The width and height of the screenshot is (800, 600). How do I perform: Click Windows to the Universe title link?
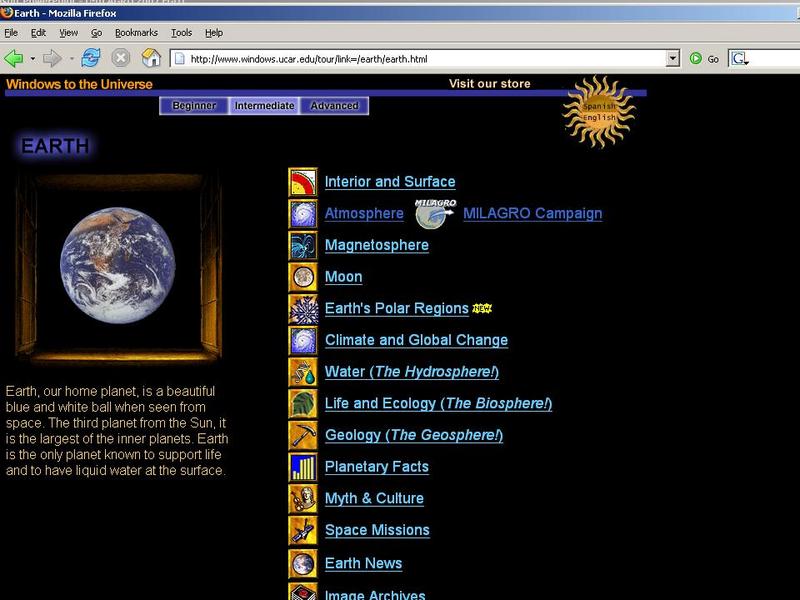pyautogui.click(x=79, y=84)
